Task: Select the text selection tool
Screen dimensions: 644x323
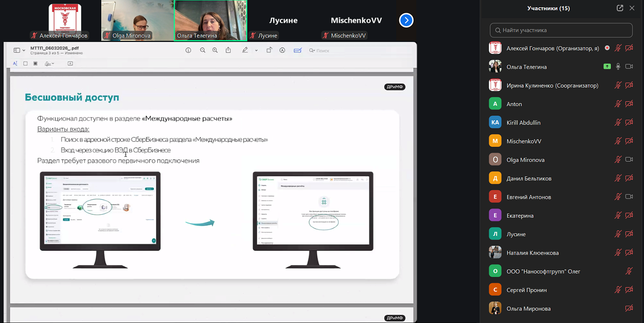Action: 15,64
